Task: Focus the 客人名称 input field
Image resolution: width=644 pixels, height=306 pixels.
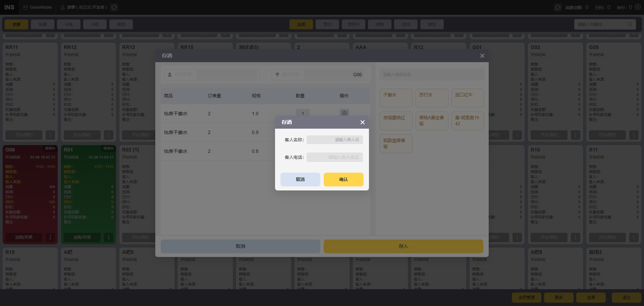Action: click(x=335, y=140)
